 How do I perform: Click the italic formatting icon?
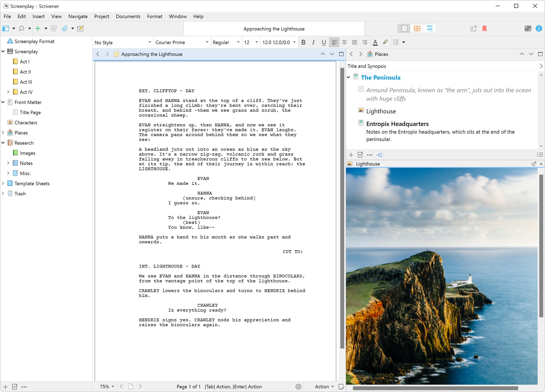[313, 42]
